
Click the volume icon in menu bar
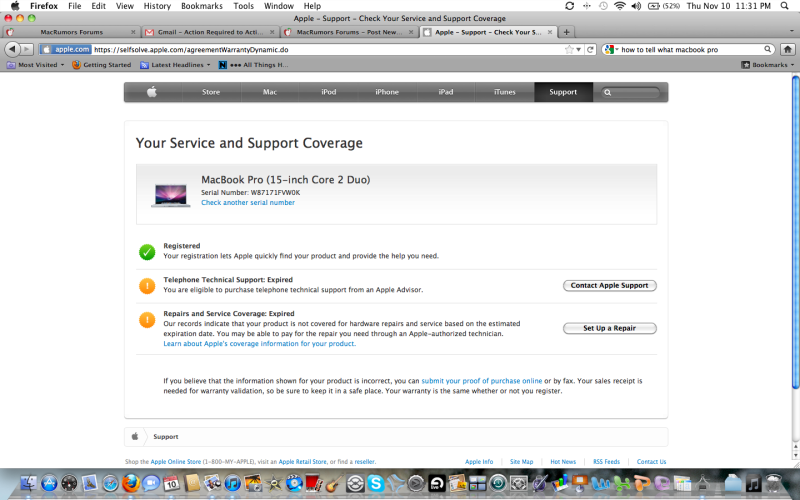636,6
